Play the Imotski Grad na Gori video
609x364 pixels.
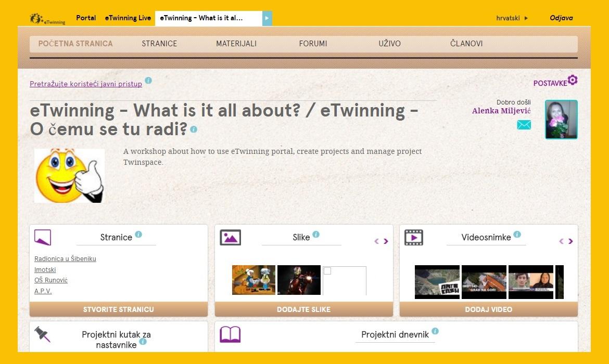tap(484, 282)
